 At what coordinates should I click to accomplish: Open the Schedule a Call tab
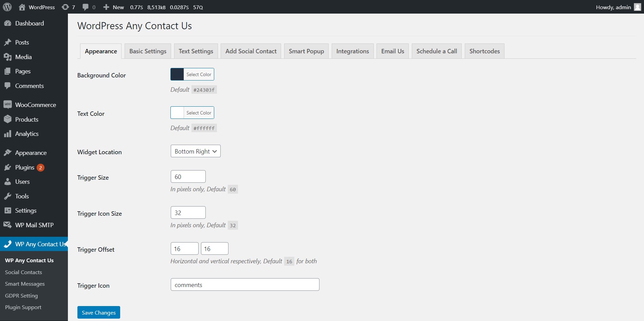point(437,51)
